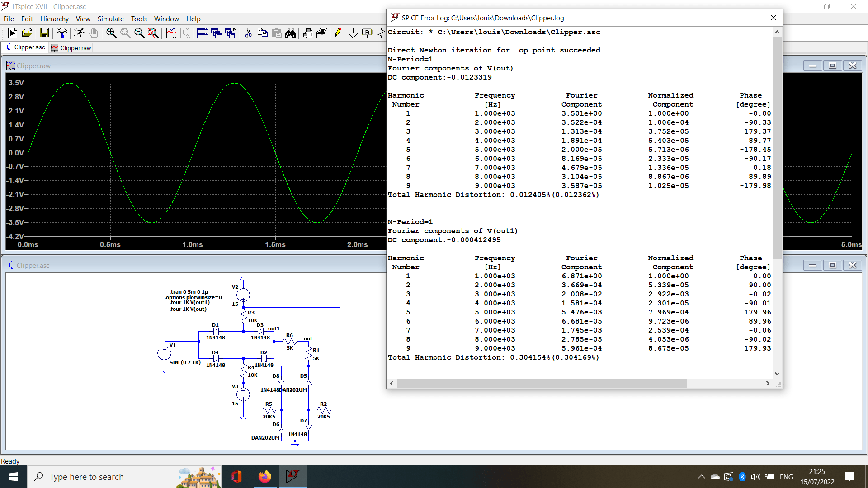Click the 'out' net label in schematic

[x=308, y=338]
